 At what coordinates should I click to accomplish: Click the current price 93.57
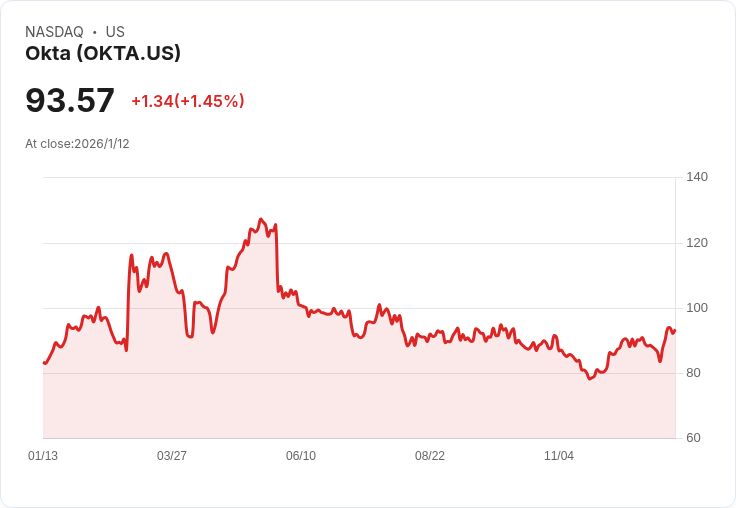pos(70,100)
